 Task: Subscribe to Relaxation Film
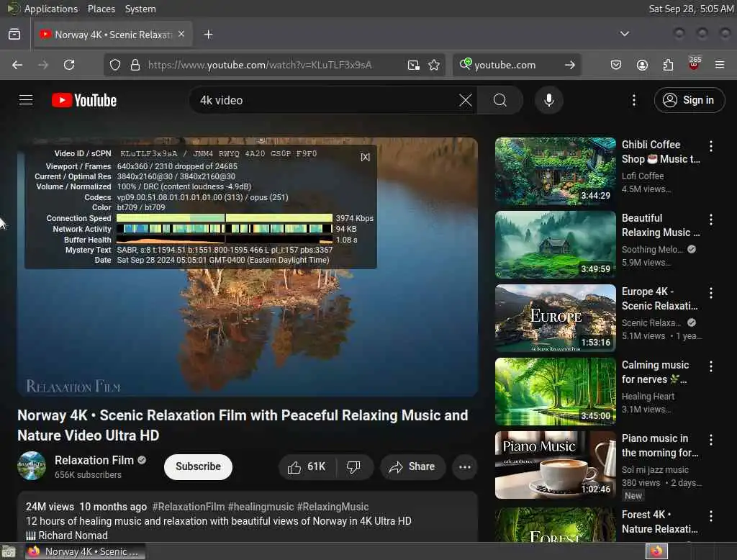click(198, 467)
